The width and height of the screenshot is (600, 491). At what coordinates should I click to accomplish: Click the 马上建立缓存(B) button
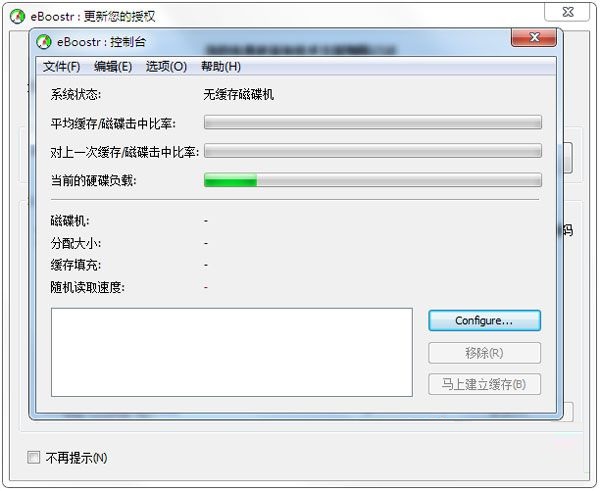pyautogui.click(x=484, y=384)
